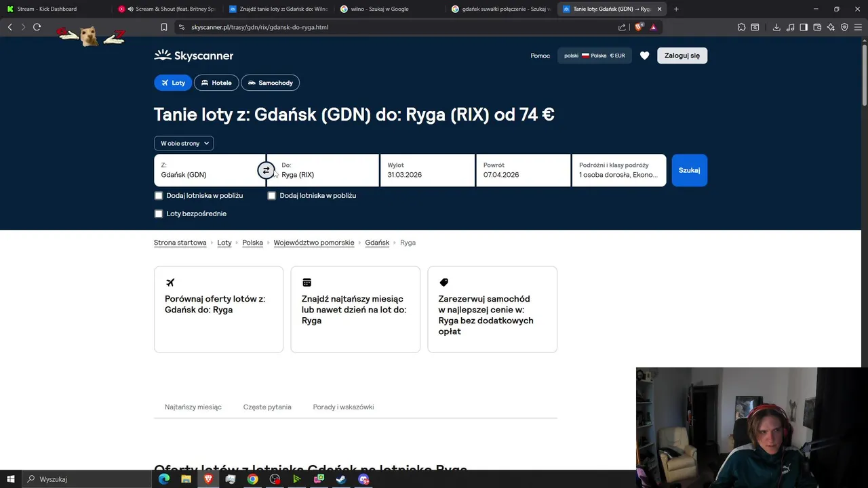This screenshot has width=868, height=488.
Task: Open a new browser tab with plus
Action: (676, 9)
